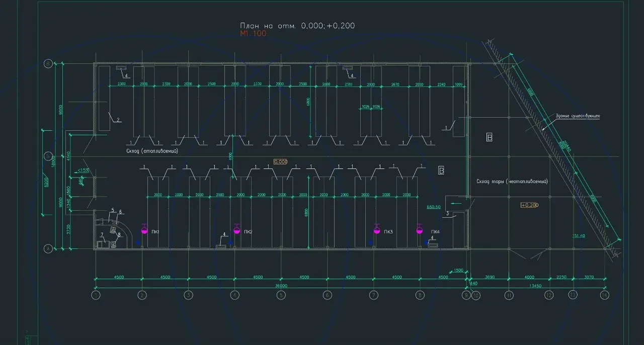Screen dimensions: 644x345
Task: Select the magenta fire hydrant symbol ПК2
Action: pyautogui.click(x=237, y=230)
